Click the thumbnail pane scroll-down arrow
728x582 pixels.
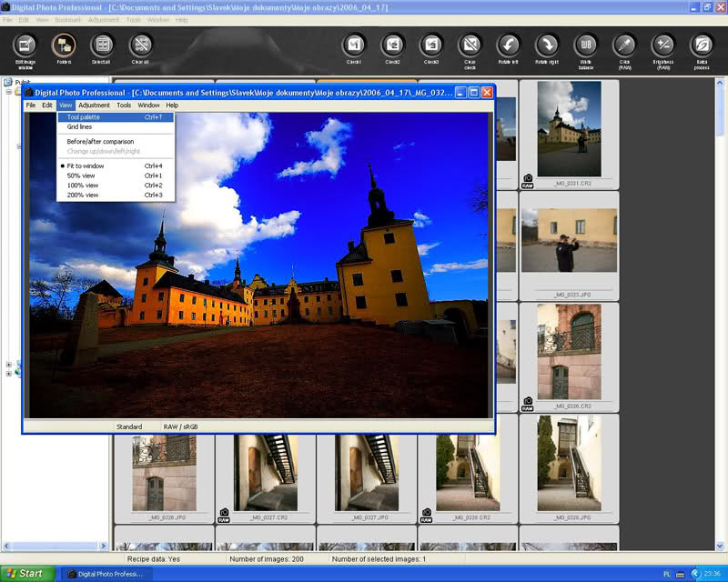(x=720, y=546)
